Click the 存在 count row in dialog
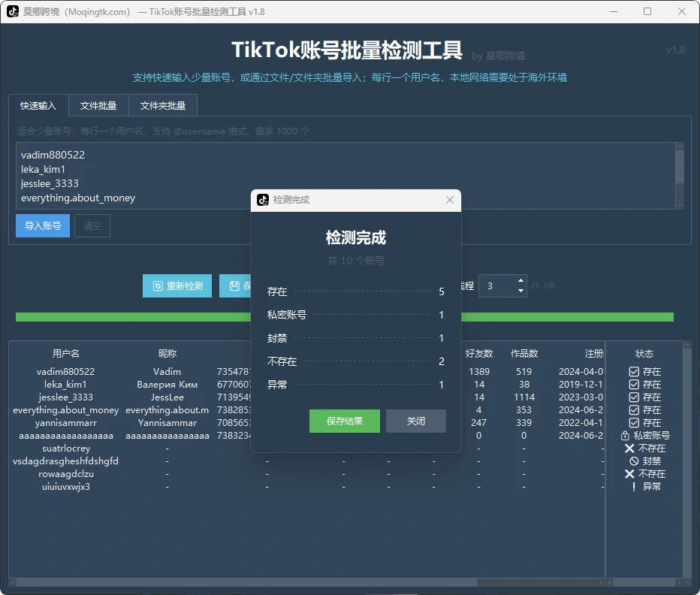 click(x=356, y=291)
